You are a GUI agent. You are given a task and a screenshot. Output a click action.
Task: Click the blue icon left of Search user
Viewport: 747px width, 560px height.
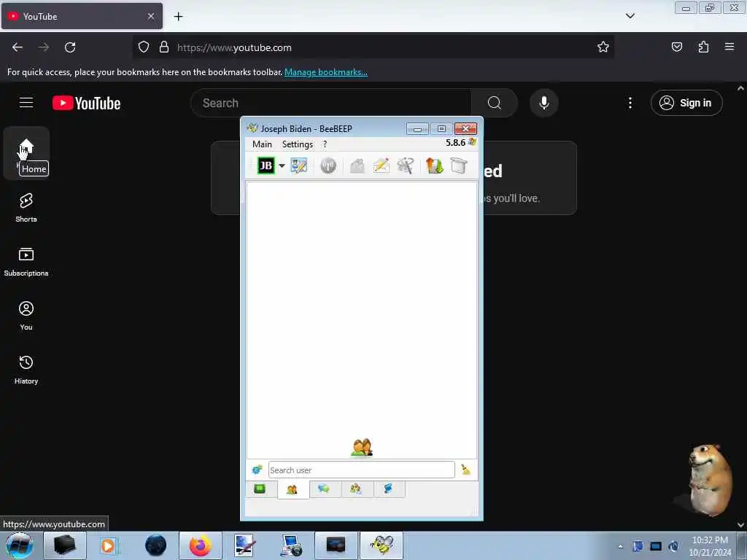point(258,470)
